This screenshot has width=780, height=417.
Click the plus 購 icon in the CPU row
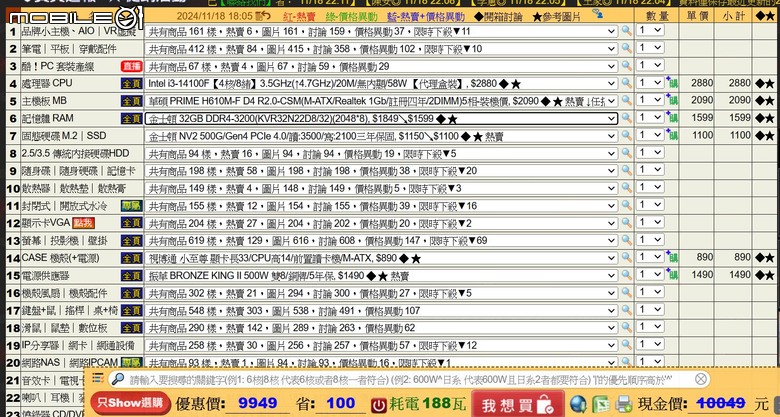click(x=672, y=83)
